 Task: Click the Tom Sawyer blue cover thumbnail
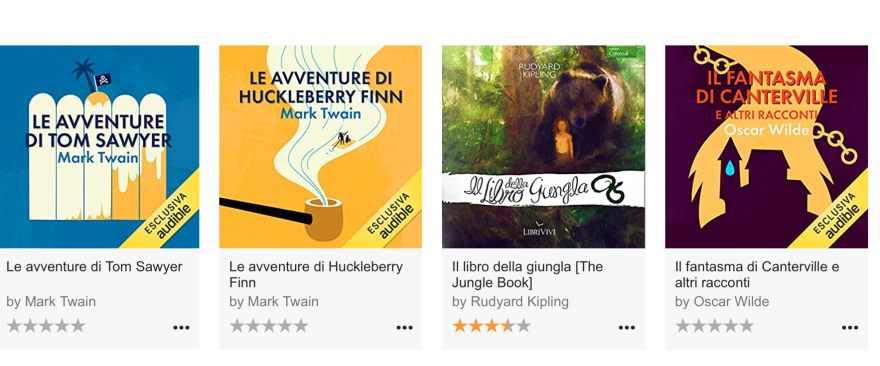point(99,147)
